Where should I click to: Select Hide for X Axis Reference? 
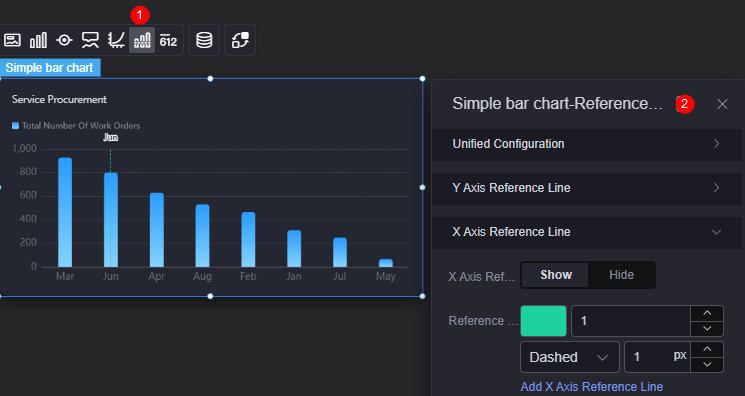(x=621, y=275)
